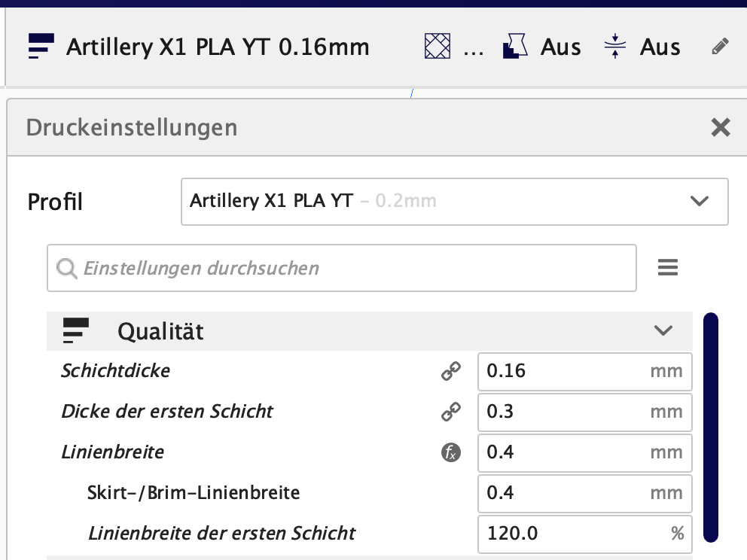Click the search magnifier icon
This screenshot has height=560, width=747.
(67, 268)
